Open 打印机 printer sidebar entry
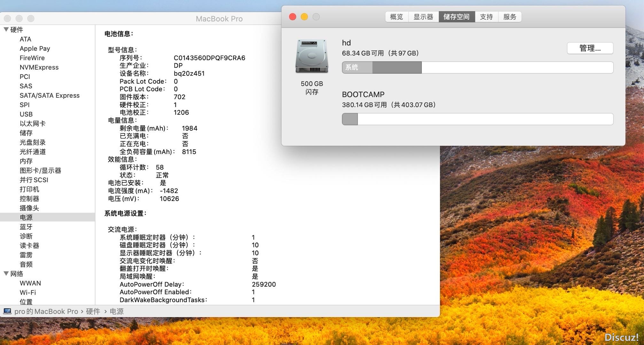Image resolution: width=644 pixels, height=345 pixels. point(29,189)
